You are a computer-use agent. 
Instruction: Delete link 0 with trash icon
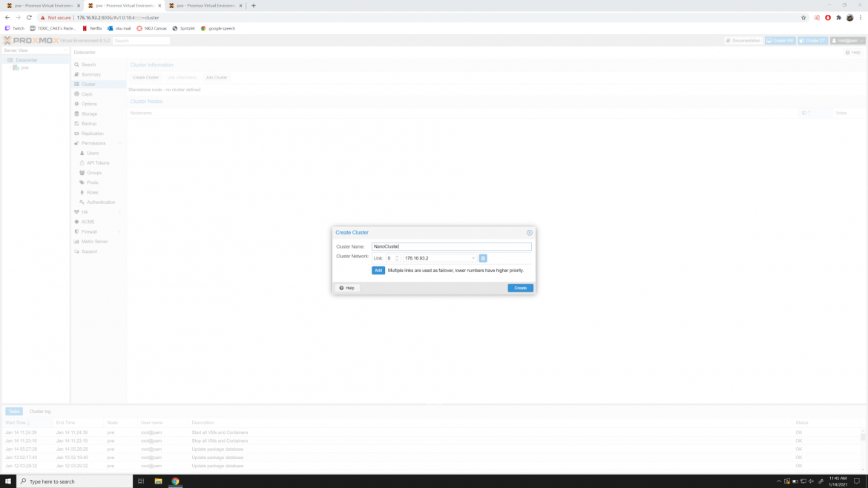point(483,258)
